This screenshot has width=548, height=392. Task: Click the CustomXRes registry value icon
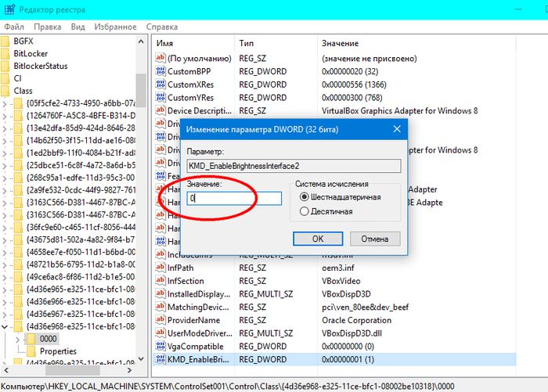160,85
